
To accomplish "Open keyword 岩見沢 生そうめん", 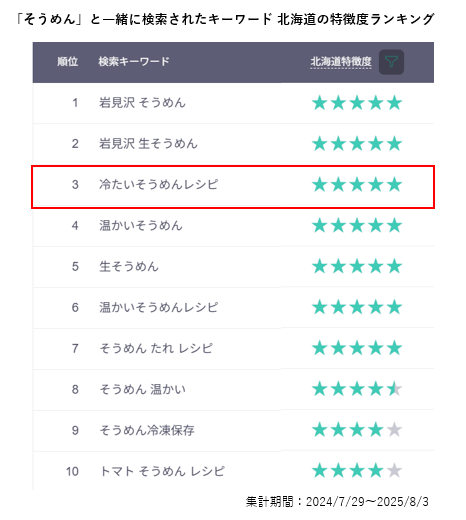I will point(148,144).
